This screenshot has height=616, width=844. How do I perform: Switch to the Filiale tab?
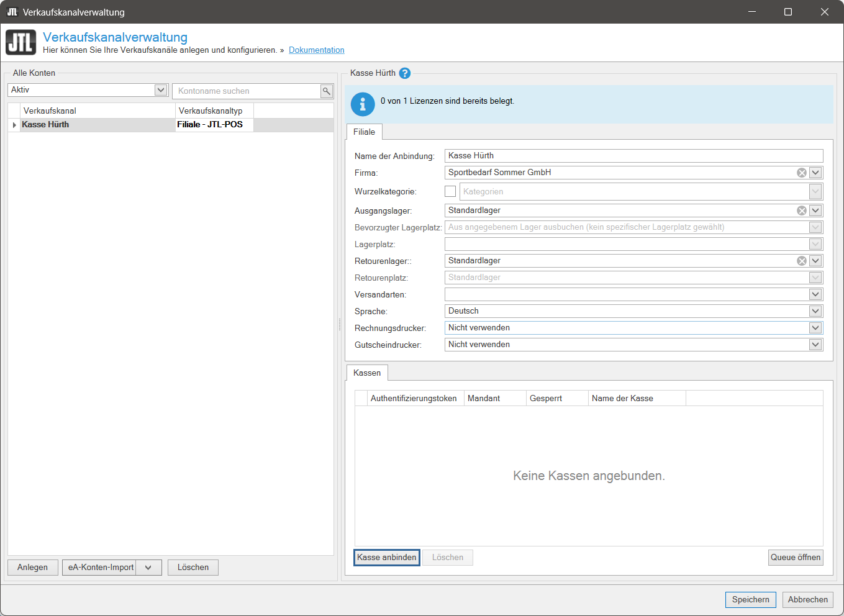click(364, 132)
